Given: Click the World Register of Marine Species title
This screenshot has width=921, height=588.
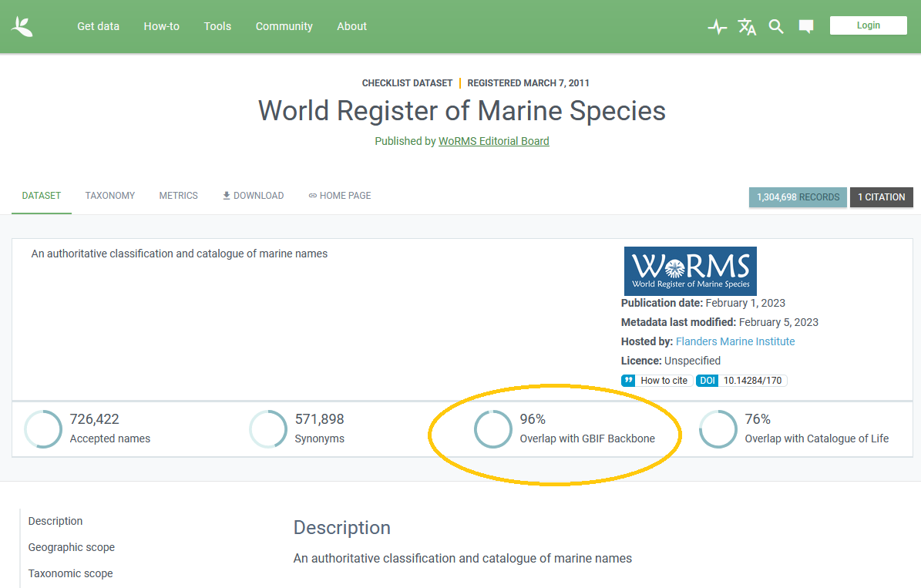Looking at the screenshot, I should [x=462, y=110].
